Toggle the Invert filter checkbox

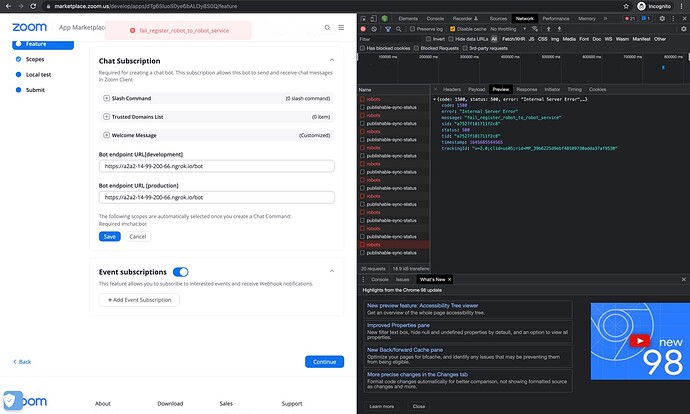(x=428, y=39)
